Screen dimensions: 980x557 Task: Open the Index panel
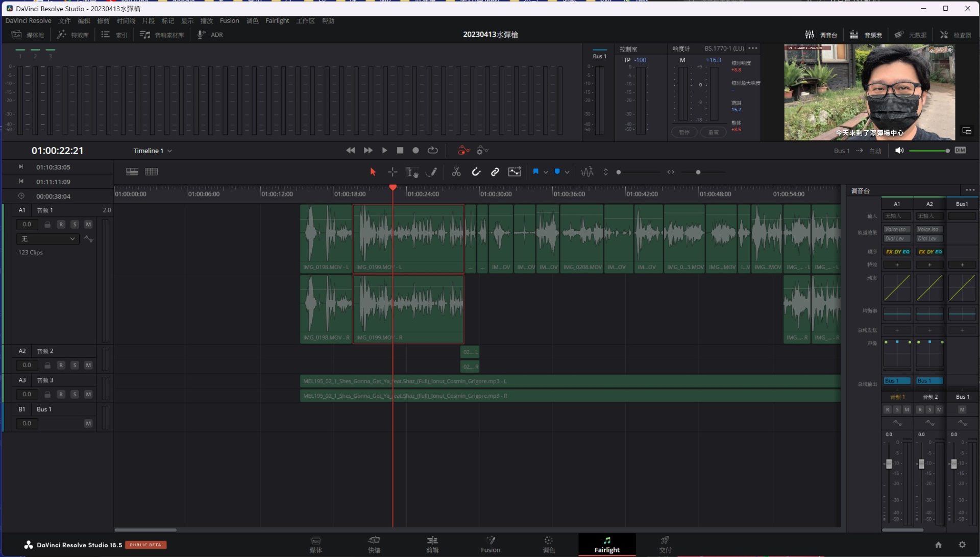[x=114, y=35]
